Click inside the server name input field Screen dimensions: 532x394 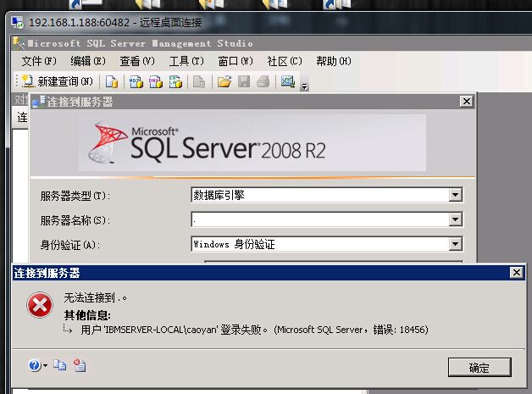[320, 219]
